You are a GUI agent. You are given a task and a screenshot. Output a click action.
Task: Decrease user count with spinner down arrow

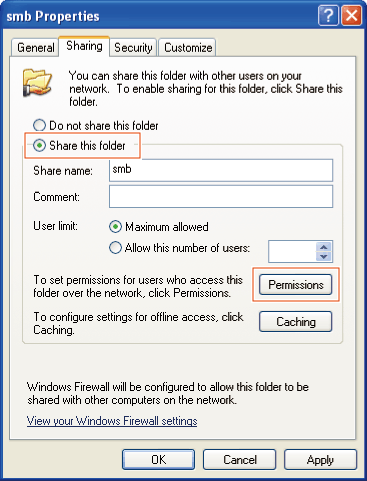coord(323,256)
